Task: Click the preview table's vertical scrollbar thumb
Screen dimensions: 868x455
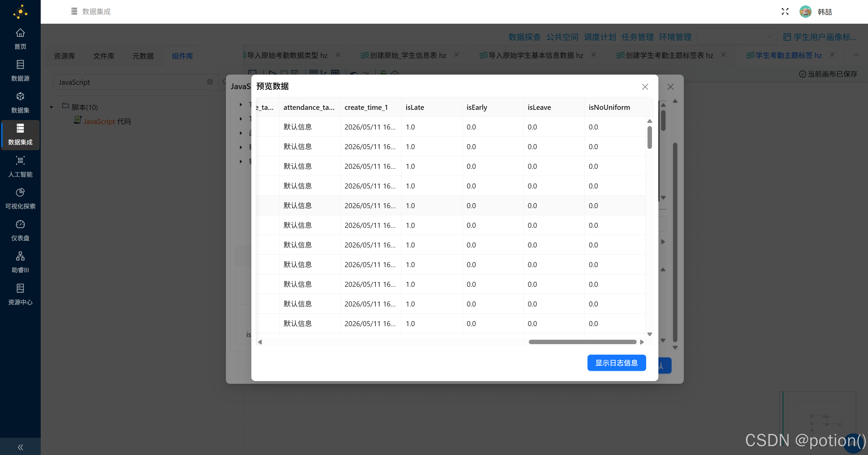Action: point(650,137)
